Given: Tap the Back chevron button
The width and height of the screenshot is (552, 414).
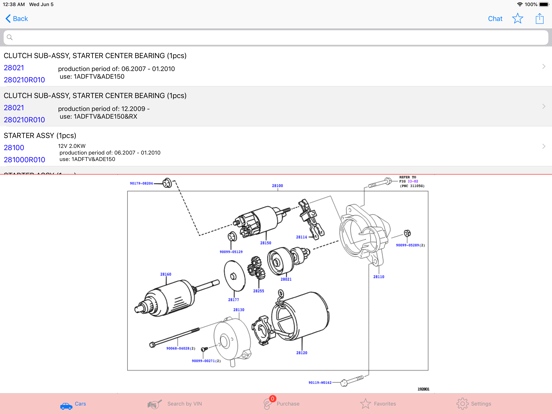Looking at the screenshot, I should [x=17, y=19].
